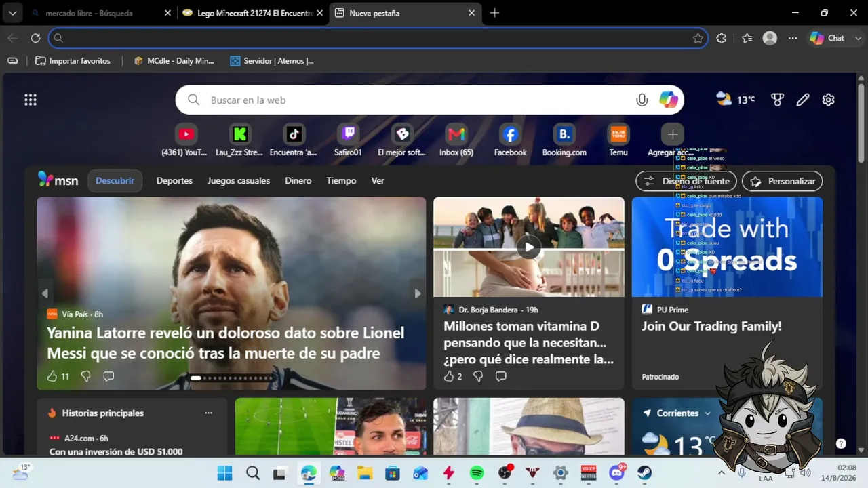Open the browser profile avatar
868x488 pixels.
point(770,38)
